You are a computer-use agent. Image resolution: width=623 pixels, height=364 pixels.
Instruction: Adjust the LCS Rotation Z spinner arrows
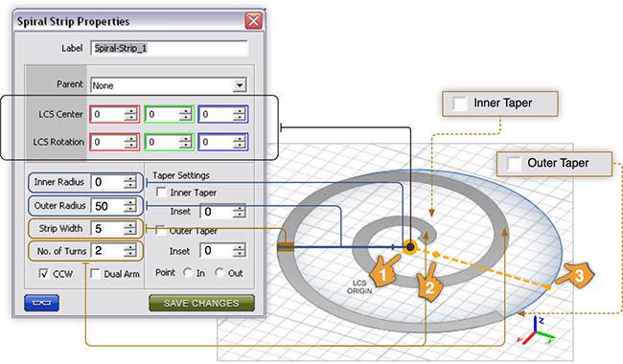point(240,142)
